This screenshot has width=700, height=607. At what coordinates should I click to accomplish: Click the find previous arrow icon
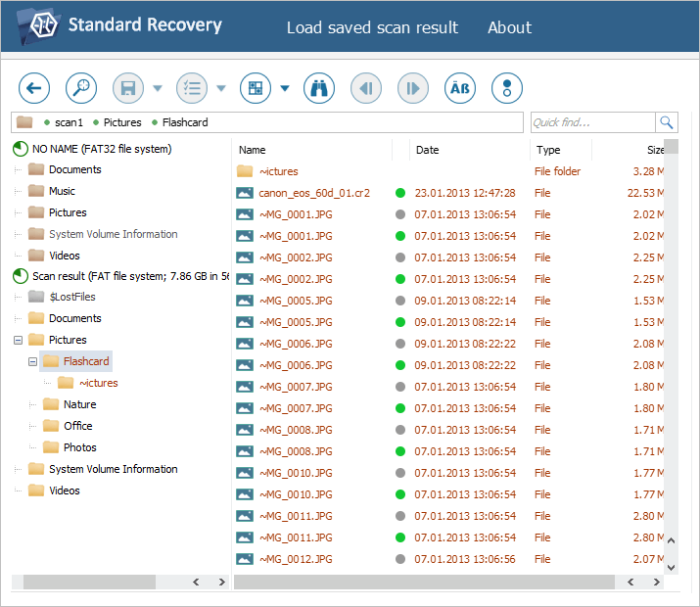click(366, 88)
